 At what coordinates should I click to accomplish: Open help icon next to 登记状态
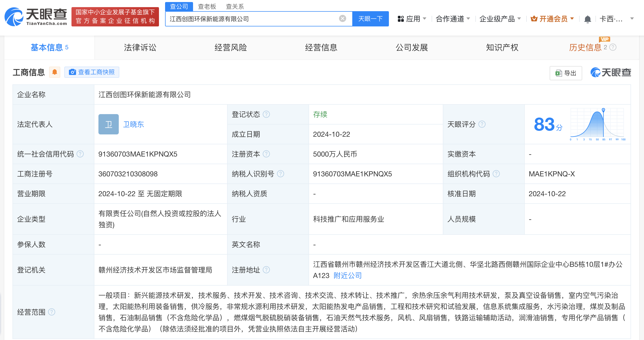pos(266,114)
